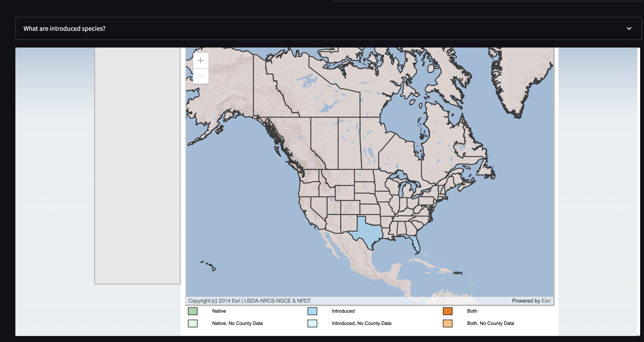644x342 pixels.
Task: Click Both, No County Data swatch
Action: [447, 323]
